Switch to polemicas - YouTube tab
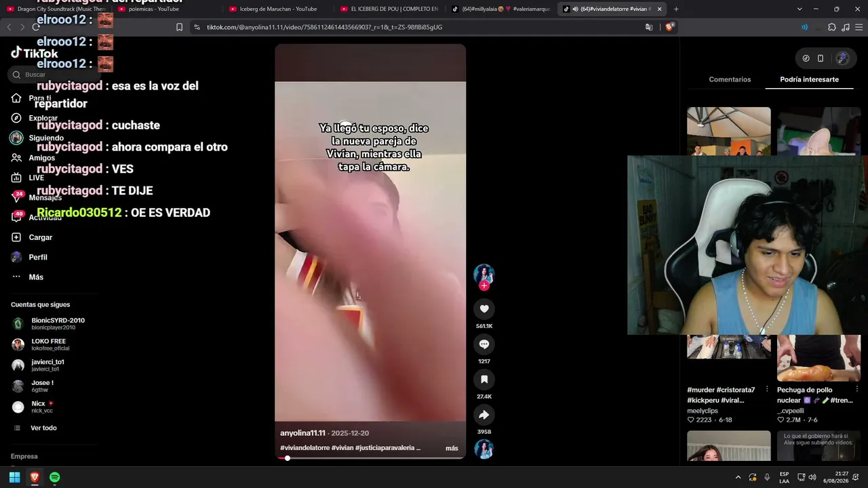Screen dimensions: 868x488 click(166, 9)
